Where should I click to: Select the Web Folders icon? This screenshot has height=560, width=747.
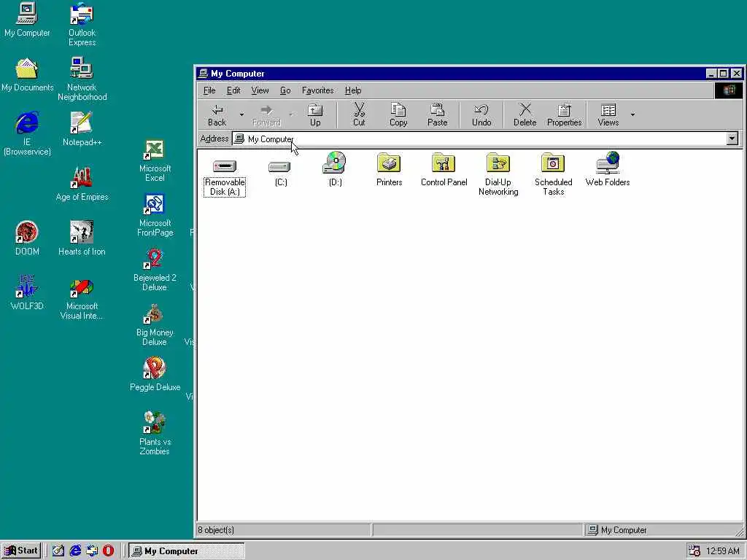(608, 169)
